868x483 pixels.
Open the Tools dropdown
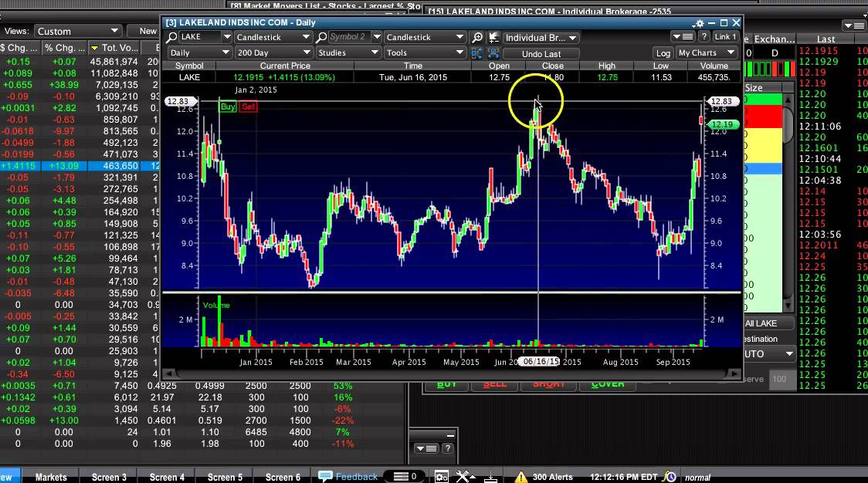click(x=425, y=52)
